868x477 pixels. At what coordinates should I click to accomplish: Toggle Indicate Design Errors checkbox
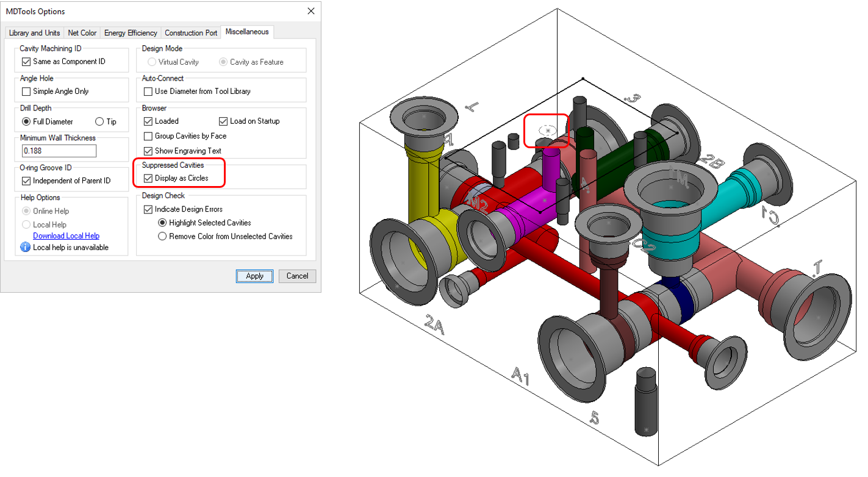pos(148,209)
